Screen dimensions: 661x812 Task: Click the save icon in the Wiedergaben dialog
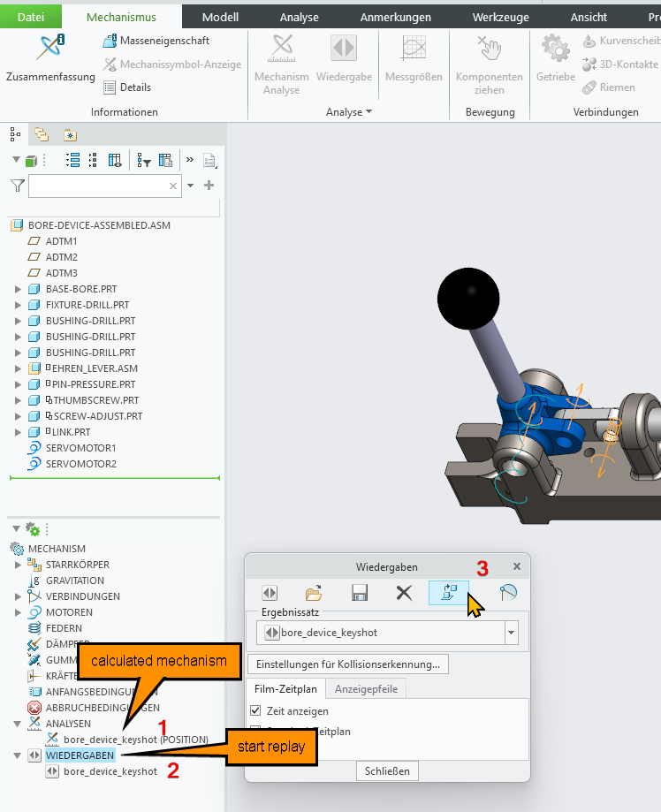coord(360,594)
